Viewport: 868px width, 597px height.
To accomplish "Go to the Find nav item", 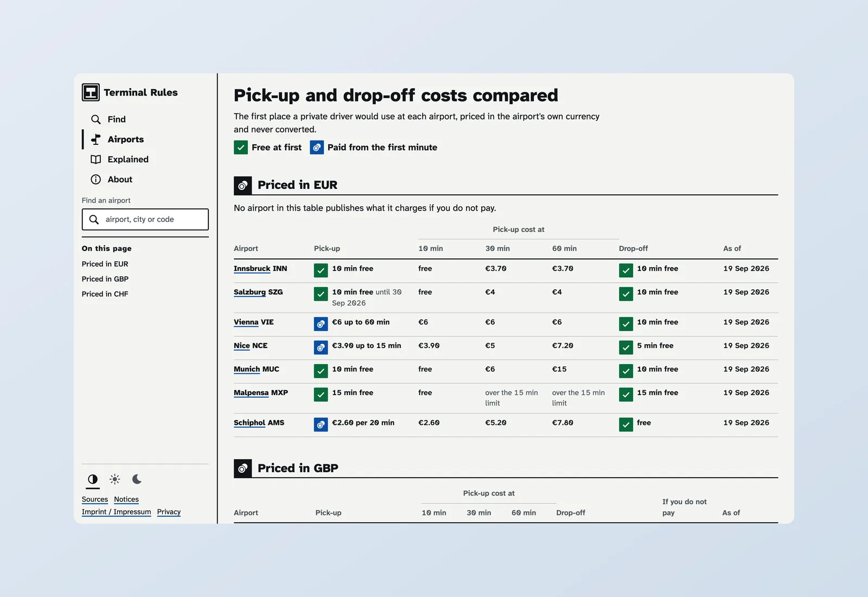I will [145, 119].
